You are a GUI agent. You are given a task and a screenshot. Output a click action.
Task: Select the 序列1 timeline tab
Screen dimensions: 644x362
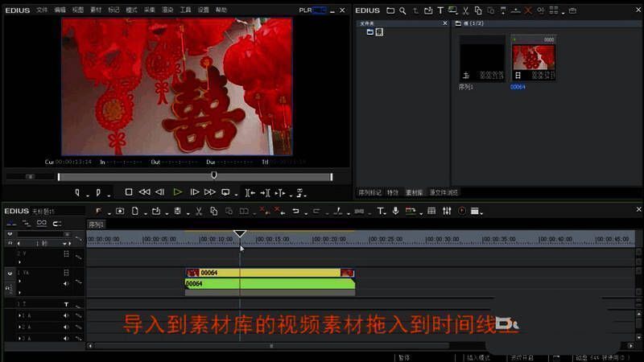(97, 224)
